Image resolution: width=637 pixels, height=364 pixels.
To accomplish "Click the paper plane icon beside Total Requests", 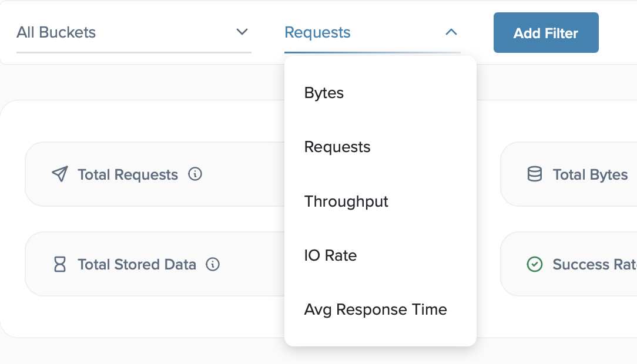I will (59, 174).
